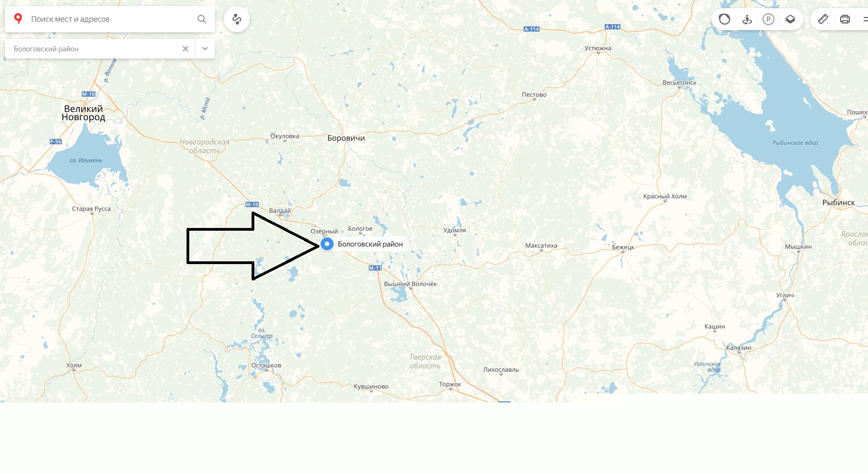Click the Бологовский район marker label
Viewport: 868px width, 474px height.
point(370,244)
